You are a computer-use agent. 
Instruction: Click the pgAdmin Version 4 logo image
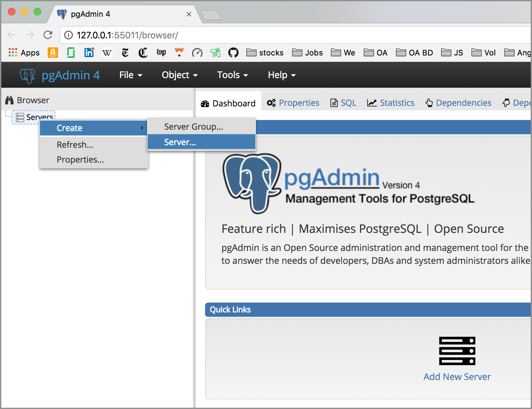(x=348, y=183)
